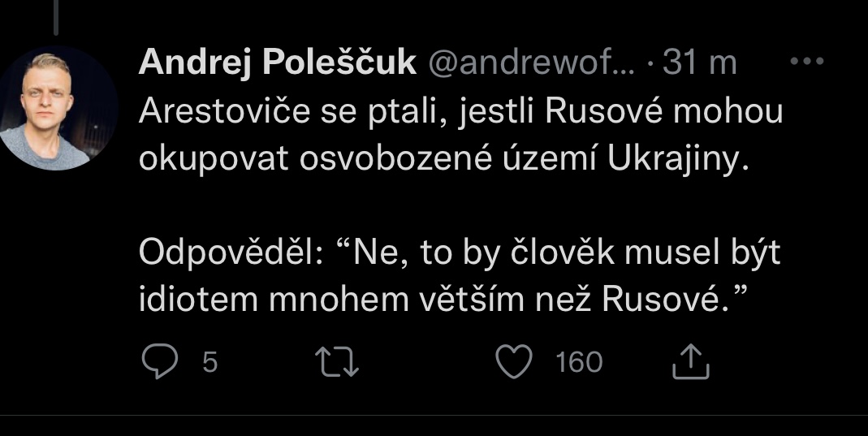Click the reply speech bubble icon
Screen dimensions: 868x436
159,362
